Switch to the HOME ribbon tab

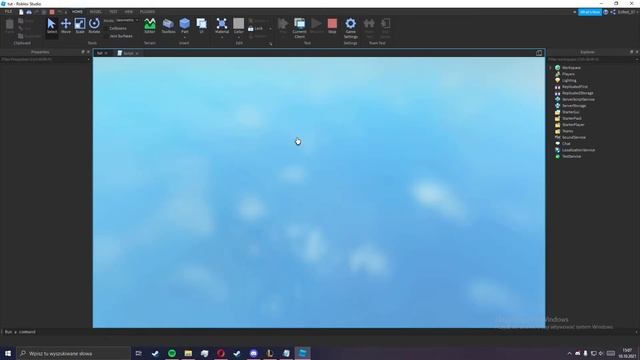point(77,12)
